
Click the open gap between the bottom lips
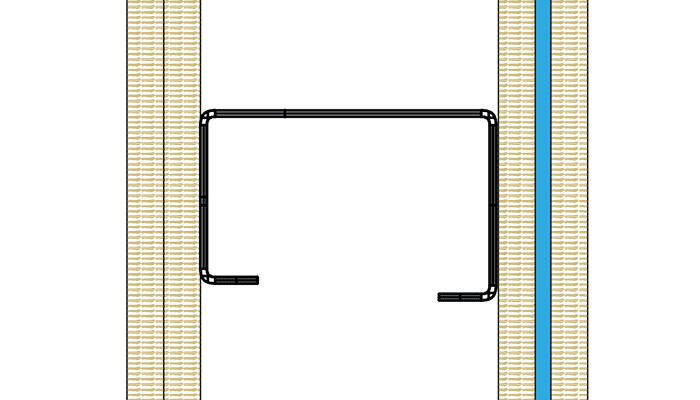point(350,290)
